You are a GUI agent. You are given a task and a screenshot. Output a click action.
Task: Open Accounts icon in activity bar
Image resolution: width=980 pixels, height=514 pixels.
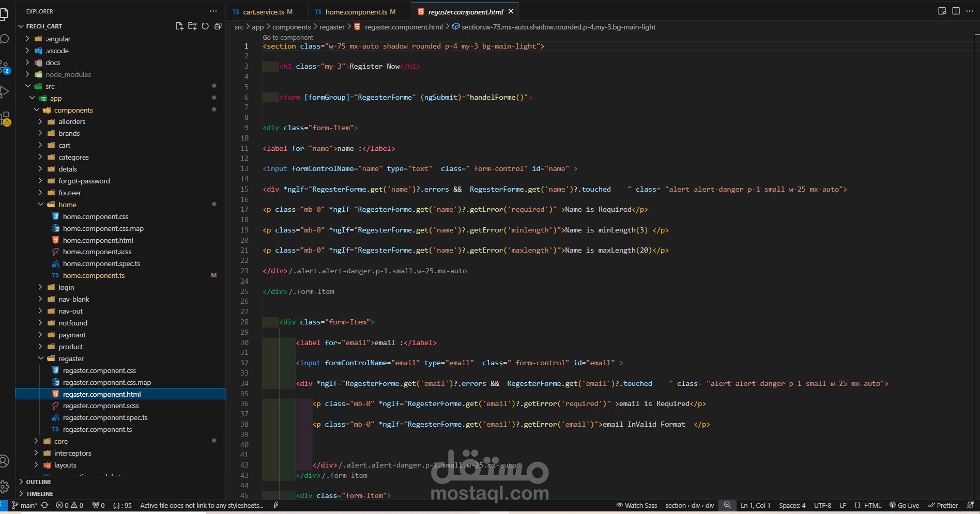click(4, 461)
